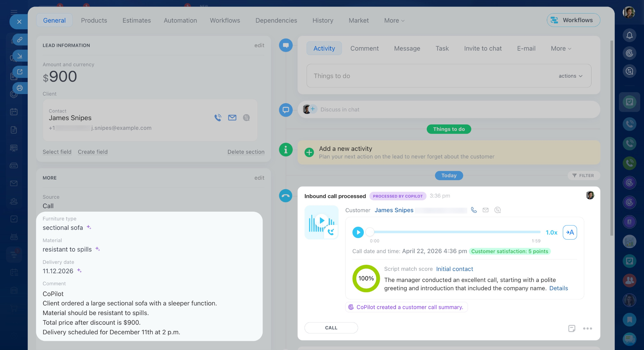The image size is (644, 350).
Task: Open the print icon on the side panel
Action: pos(20,88)
